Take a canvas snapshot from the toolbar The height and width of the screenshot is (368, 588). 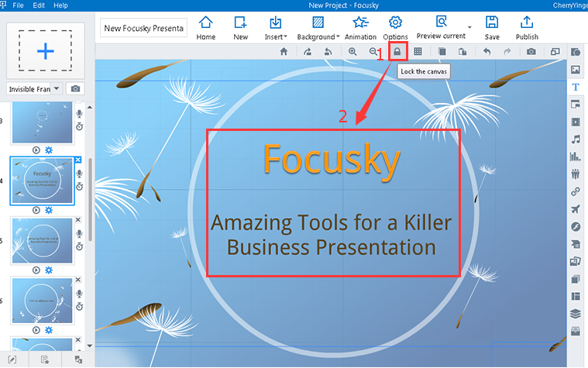point(531,52)
